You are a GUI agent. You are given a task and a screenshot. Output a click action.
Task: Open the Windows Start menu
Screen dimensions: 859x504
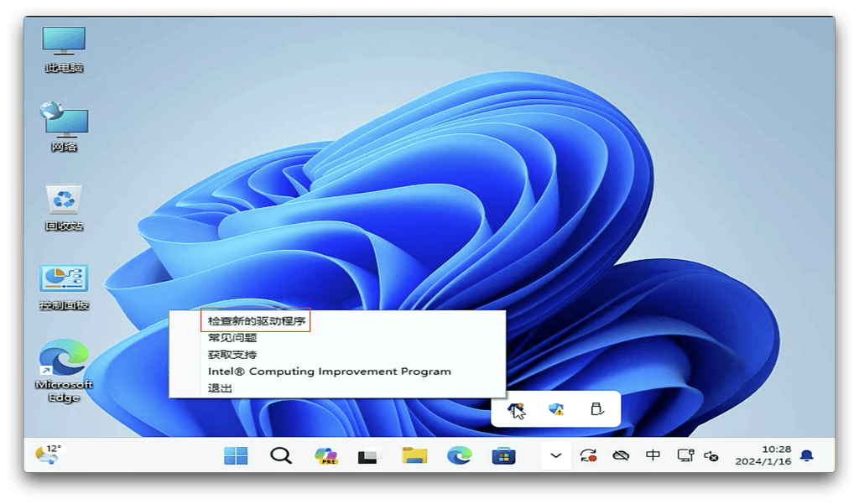tap(236, 455)
